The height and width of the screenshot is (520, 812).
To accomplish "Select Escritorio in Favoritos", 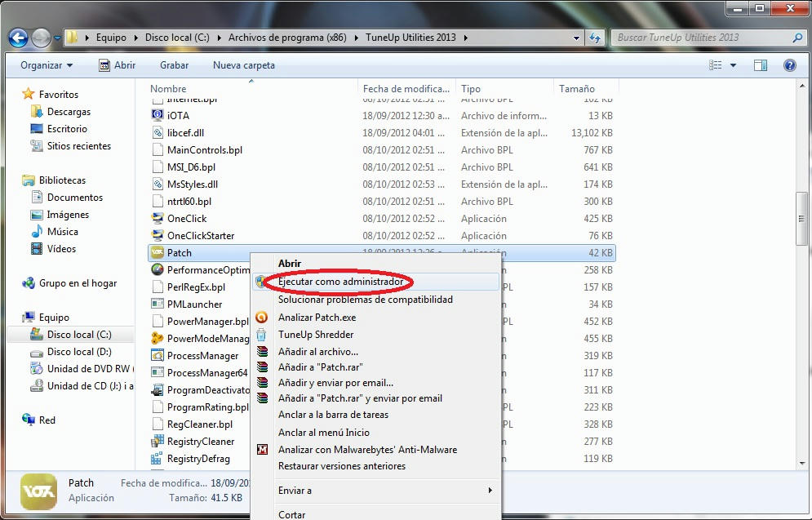I will [x=67, y=128].
